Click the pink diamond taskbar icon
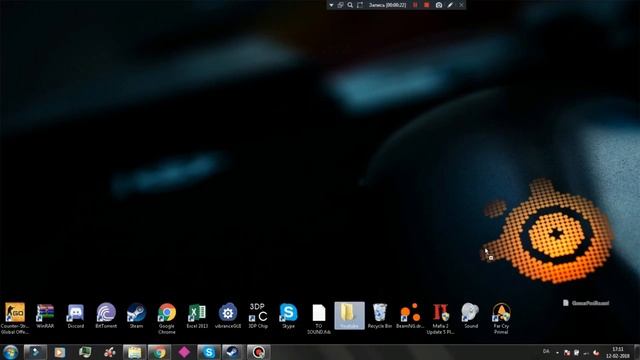The image size is (640, 360). coord(184,352)
